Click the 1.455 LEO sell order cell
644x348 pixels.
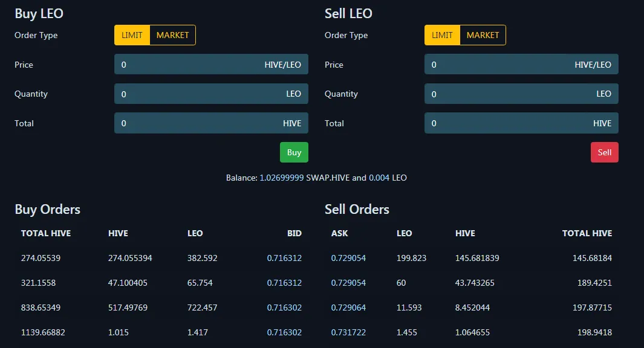coord(406,332)
